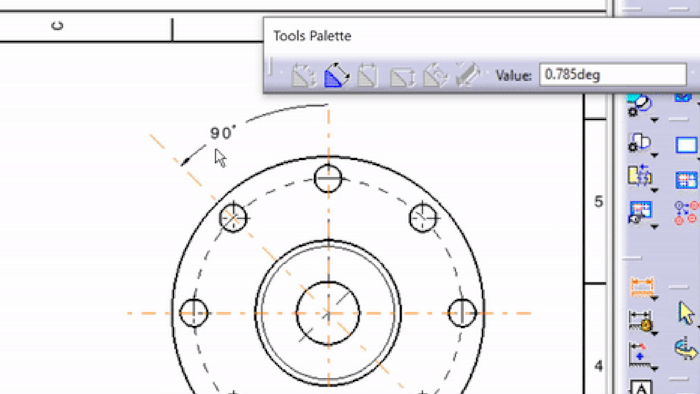The image size is (700, 394).
Task: Click the red and blue linked circles icon
Action: click(686, 213)
